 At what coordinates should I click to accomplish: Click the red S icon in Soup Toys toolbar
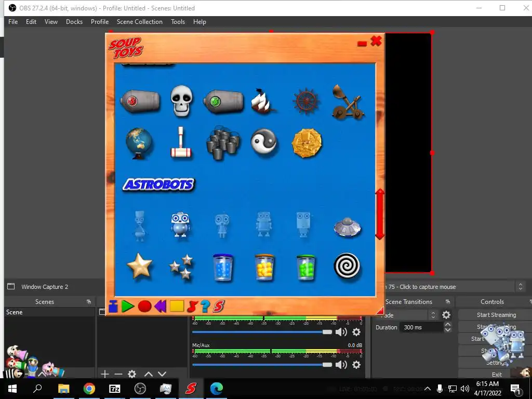point(219,306)
